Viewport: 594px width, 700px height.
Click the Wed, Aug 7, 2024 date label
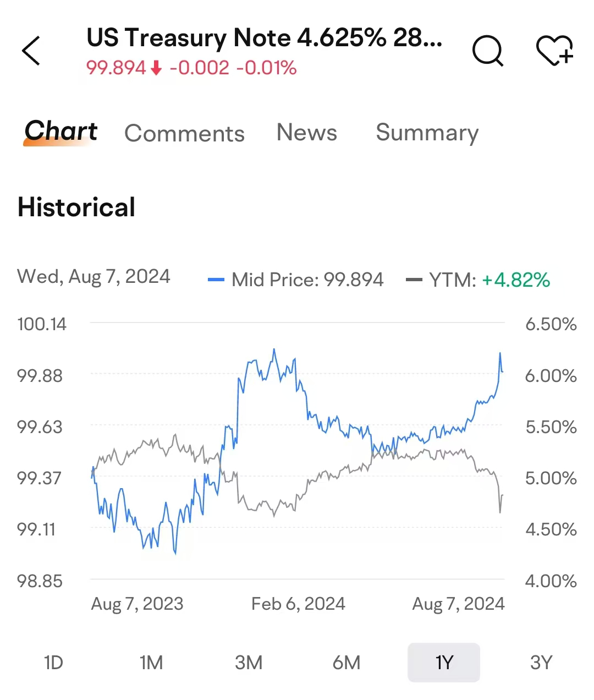[94, 276]
